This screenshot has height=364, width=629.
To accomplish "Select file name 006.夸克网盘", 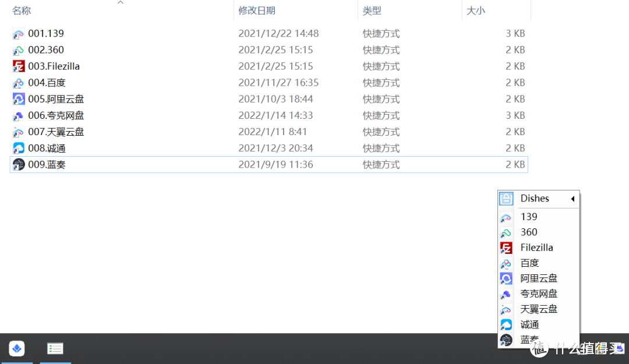I will [56, 115].
